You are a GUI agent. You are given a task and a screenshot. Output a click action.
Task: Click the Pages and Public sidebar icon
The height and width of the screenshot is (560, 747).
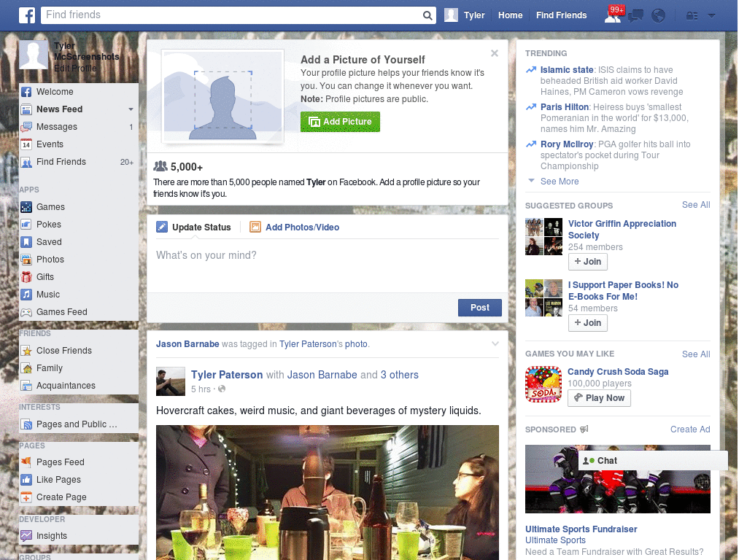pyautogui.click(x=26, y=424)
